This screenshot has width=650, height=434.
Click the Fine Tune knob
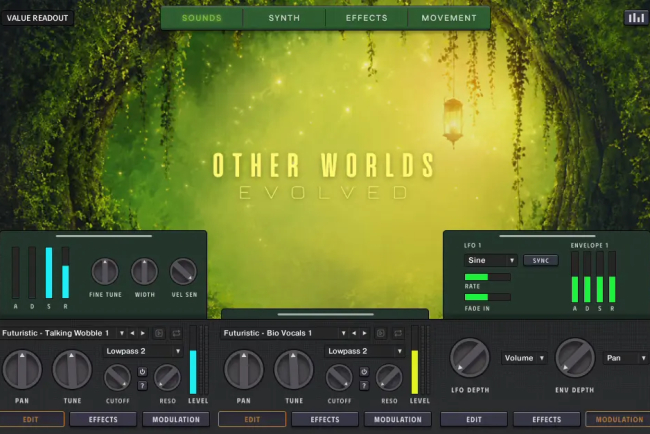tap(105, 272)
